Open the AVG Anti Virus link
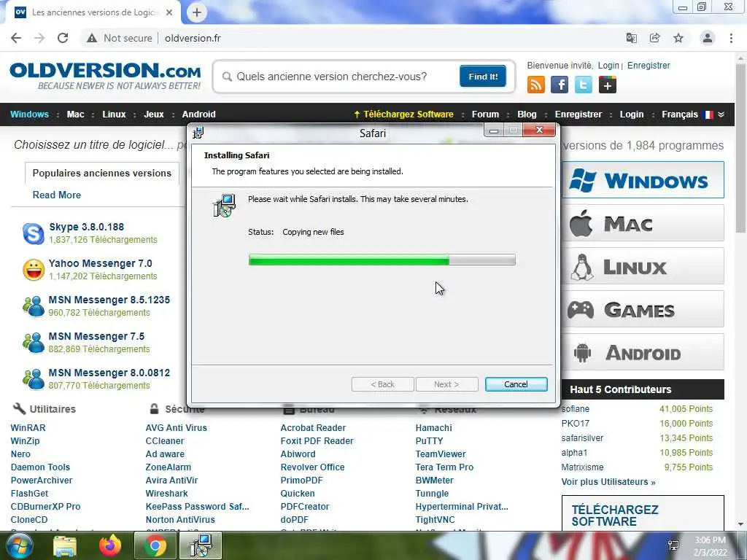 (x=177, y=427)
